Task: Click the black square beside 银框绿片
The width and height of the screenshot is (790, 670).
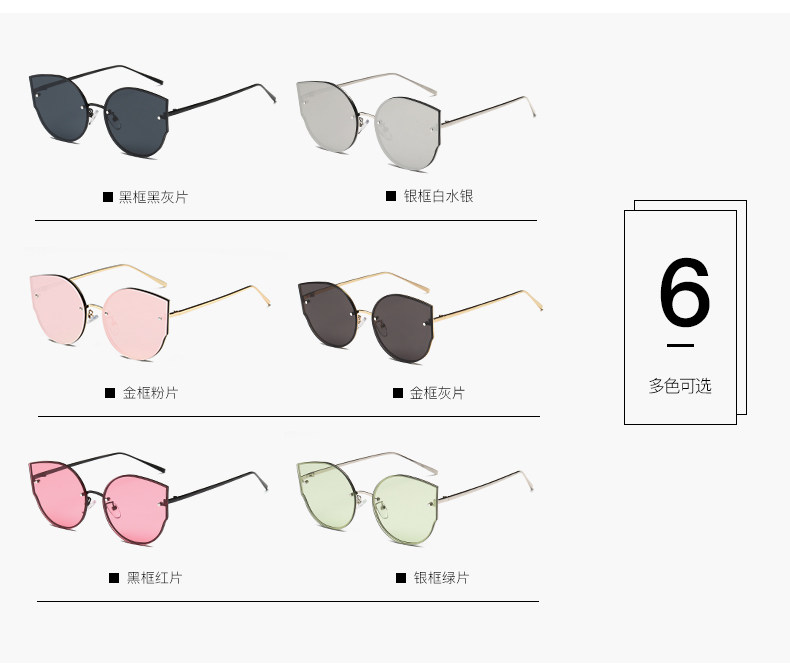Action: (x=401, y=578)
